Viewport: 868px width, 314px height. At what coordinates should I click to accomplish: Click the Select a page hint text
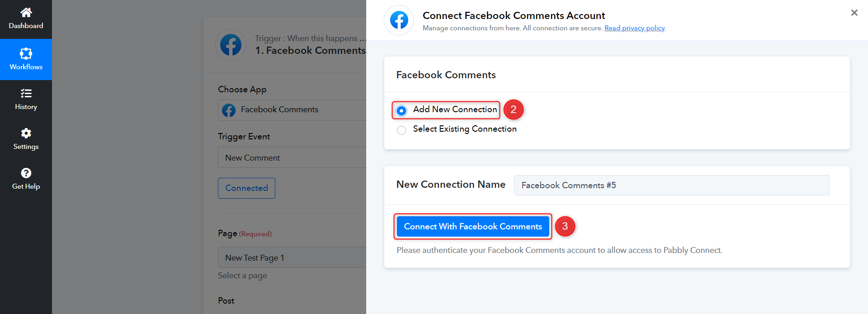(x=242, y=276)
